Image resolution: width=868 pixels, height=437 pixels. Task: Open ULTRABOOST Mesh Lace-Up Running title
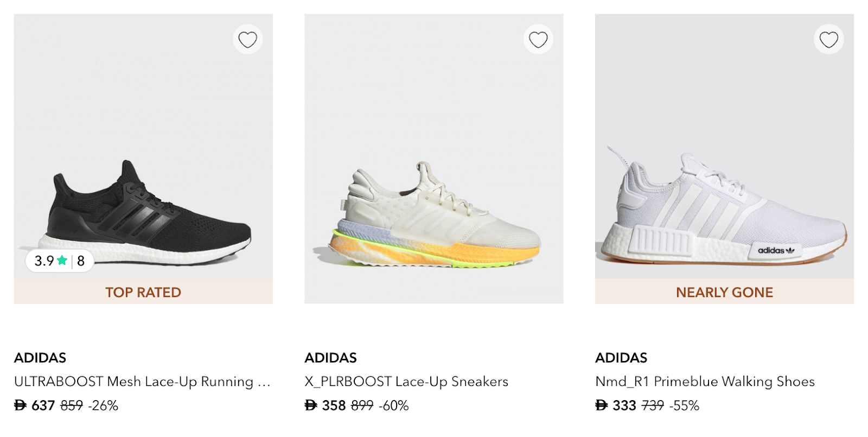142,382
